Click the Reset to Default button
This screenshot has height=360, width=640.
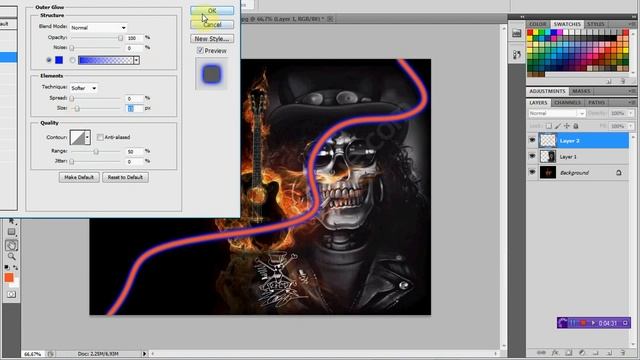pyautogui.click(x=125, y=177)
